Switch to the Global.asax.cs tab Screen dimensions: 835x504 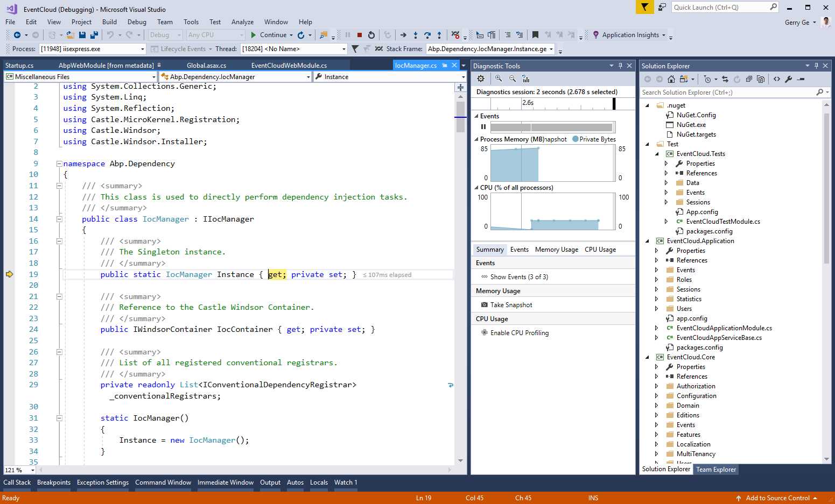tap(206, 66)
